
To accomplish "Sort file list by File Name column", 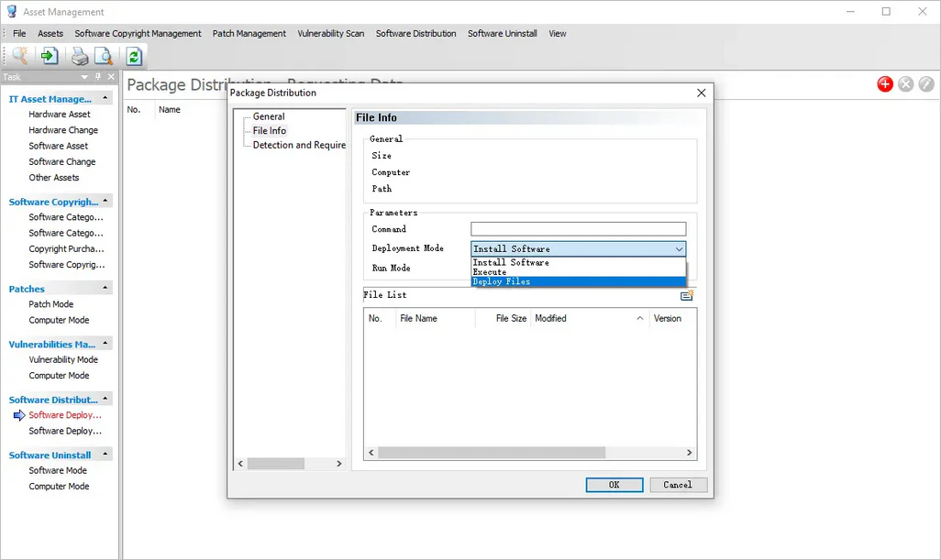I will [x=435, y=318].
